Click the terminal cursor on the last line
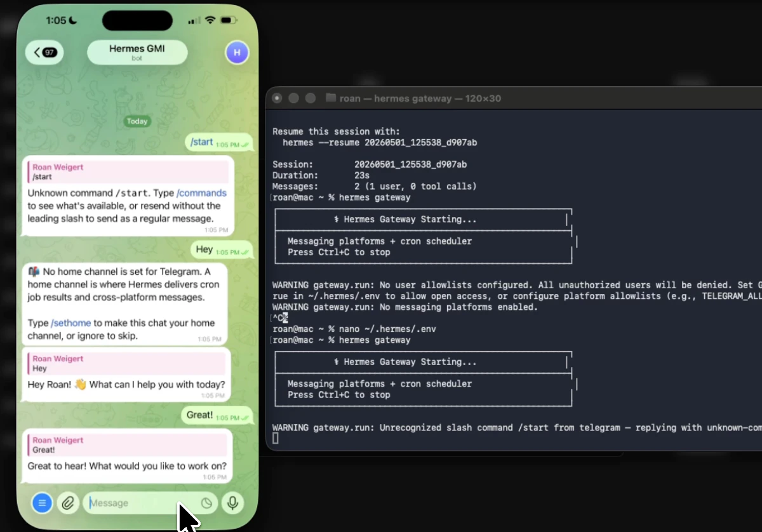762x532 pixels. point(275,439)
